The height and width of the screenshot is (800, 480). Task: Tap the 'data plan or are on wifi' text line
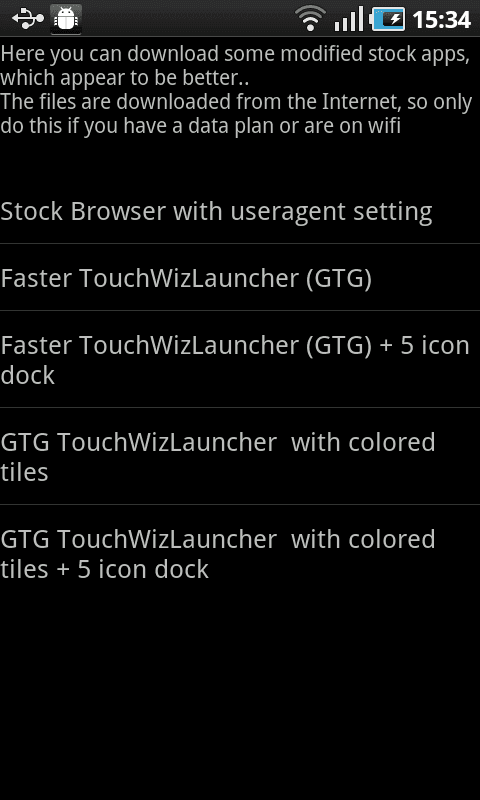pos(200,126)
